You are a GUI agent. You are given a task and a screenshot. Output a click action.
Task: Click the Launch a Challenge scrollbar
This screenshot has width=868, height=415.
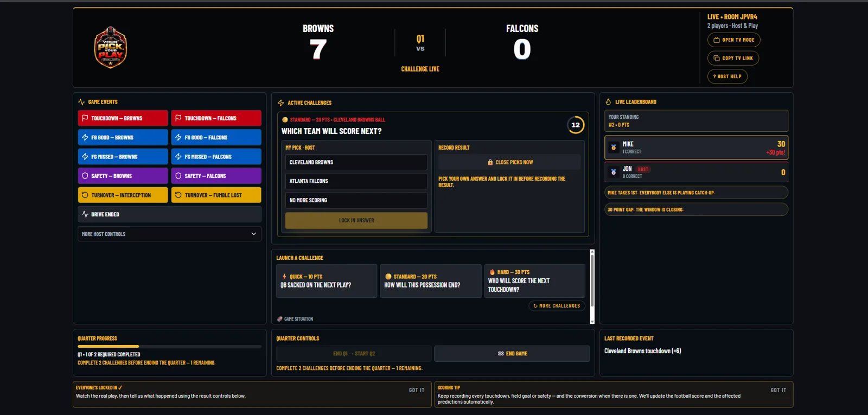coord(592,287)
